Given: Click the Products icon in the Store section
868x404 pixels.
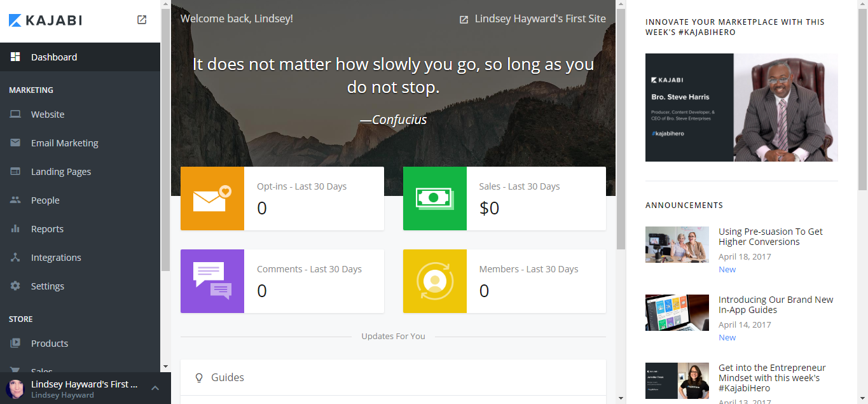Looking at the screenshot, I should (15, 344).
